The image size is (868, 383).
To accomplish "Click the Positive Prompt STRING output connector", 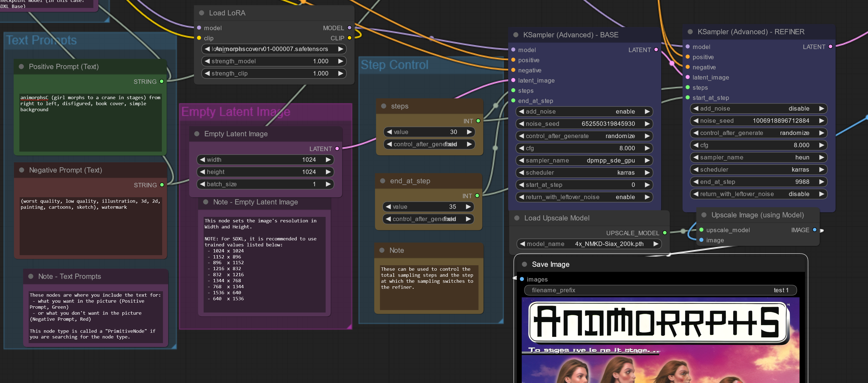I will click(162, 82).
